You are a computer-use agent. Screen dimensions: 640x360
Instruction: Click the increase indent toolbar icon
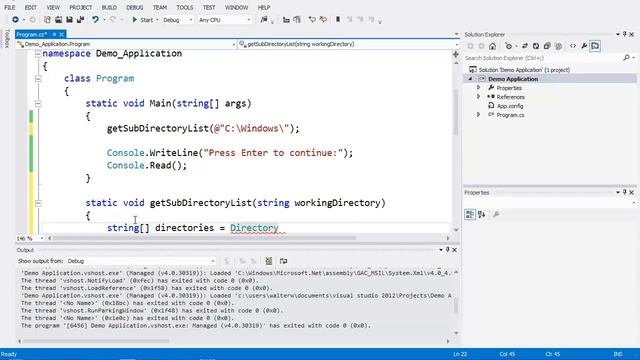(x=297, y=20)
